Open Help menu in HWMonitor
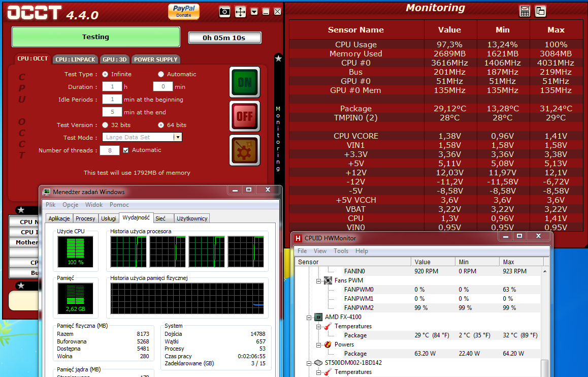This screenshot has height=377, width=588. click(x=362, y=251)
